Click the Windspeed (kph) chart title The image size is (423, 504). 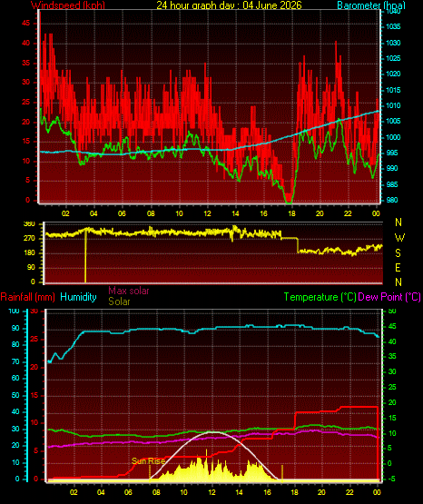coord(68,5)
